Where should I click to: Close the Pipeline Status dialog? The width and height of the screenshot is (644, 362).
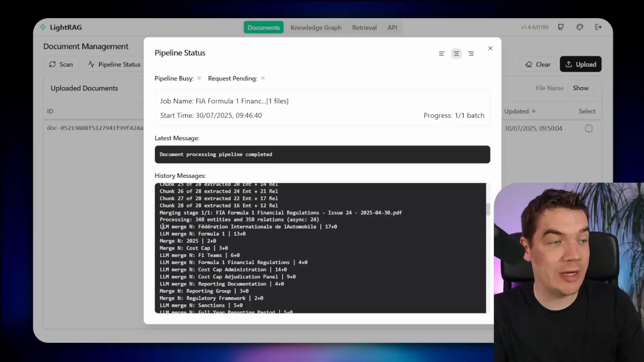coord(490,48)
